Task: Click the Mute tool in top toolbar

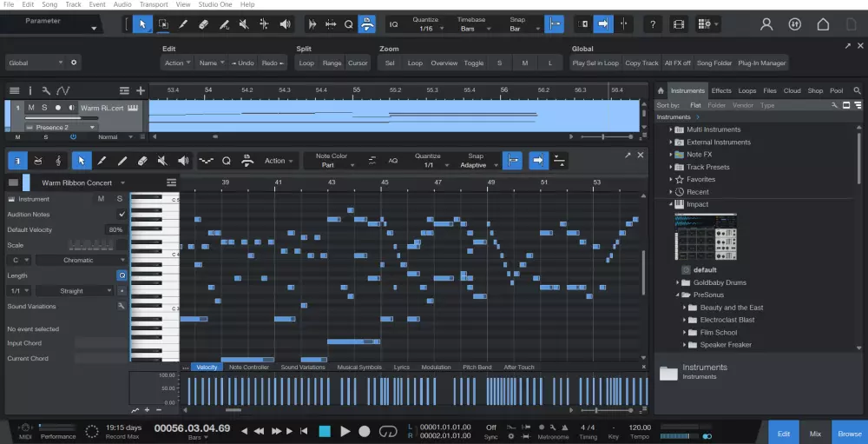Action: click(x=246, y=24)
